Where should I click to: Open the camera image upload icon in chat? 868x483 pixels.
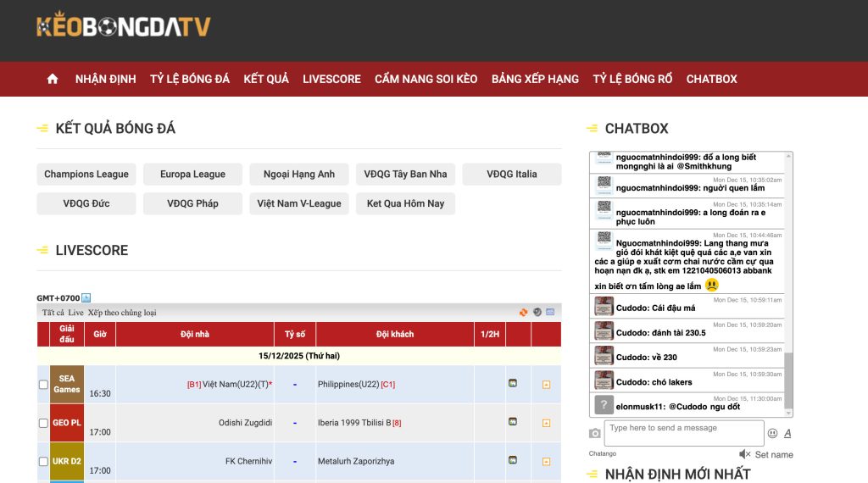pyautogui.click(x=595, y=433)
